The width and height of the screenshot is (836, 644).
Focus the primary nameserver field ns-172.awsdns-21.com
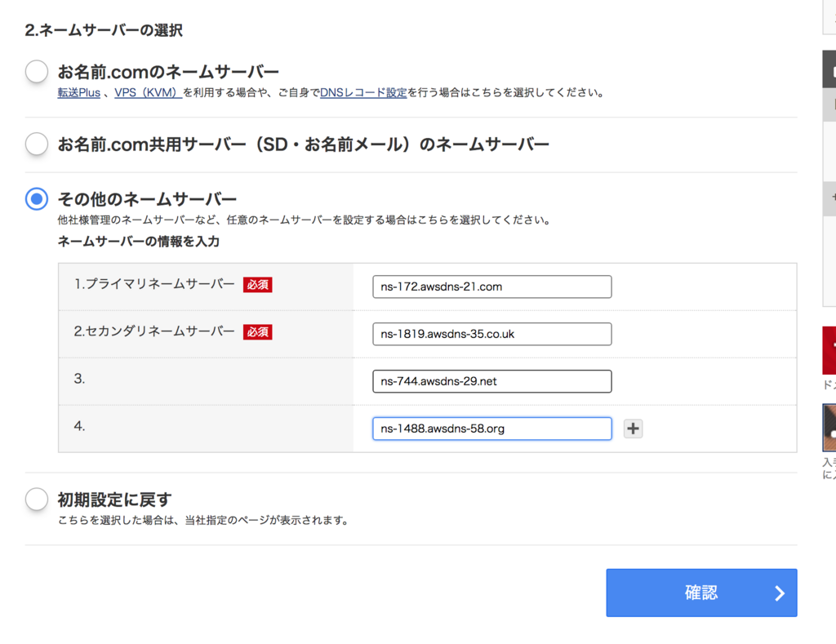tap(491, 286)
